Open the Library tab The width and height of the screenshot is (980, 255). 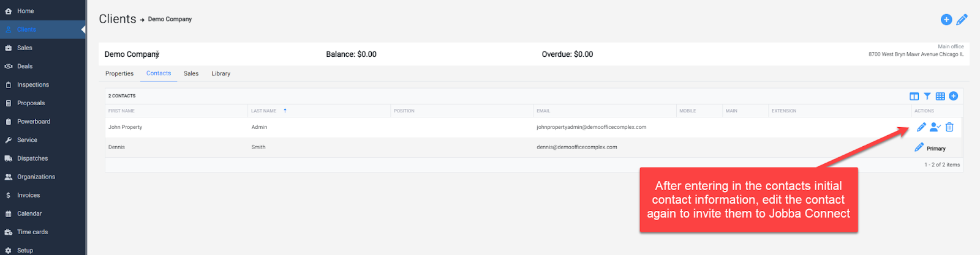221,73
